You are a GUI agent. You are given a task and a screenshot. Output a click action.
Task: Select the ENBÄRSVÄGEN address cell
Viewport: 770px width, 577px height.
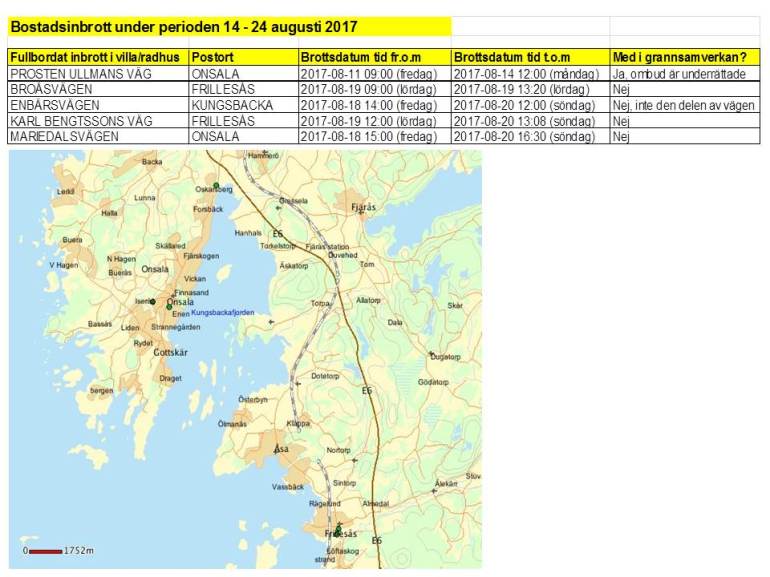[x=98, y=105]
